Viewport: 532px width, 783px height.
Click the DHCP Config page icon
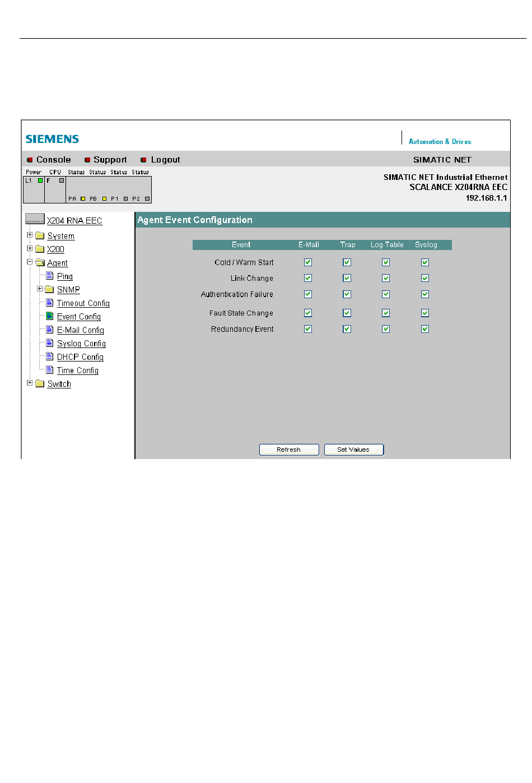click(x=50, y=356)
